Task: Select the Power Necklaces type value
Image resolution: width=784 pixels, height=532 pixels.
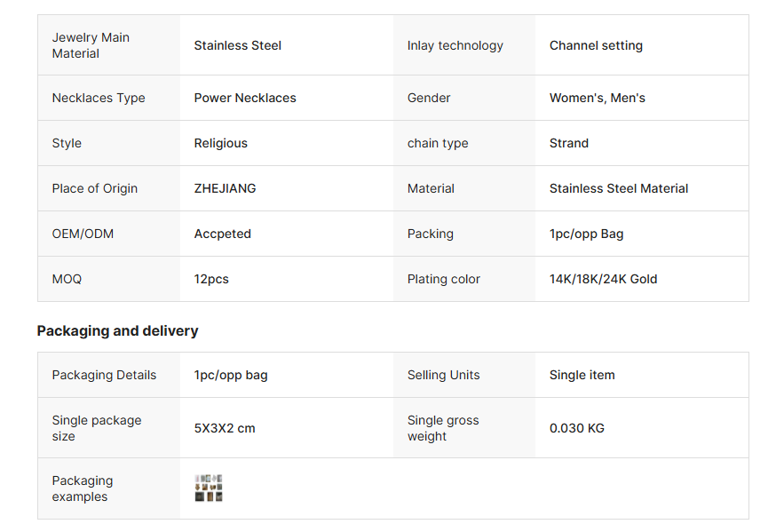Action: (x=245, y=98)
